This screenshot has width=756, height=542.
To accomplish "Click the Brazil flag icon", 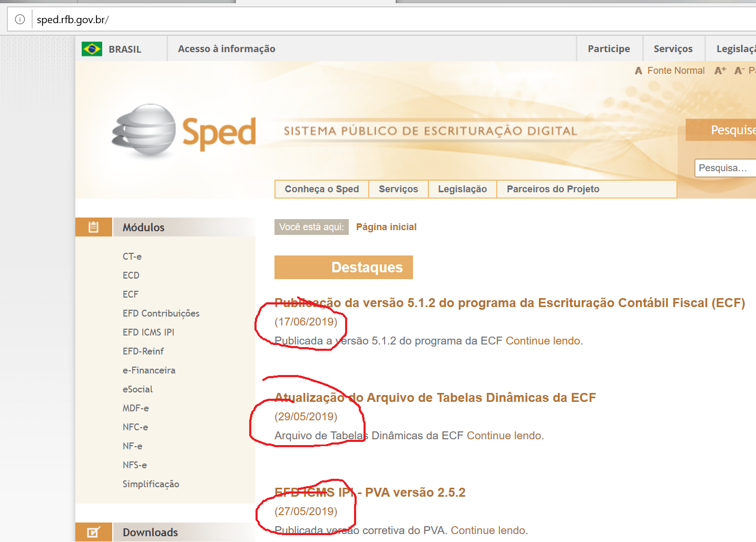I will tap(92, 49).
